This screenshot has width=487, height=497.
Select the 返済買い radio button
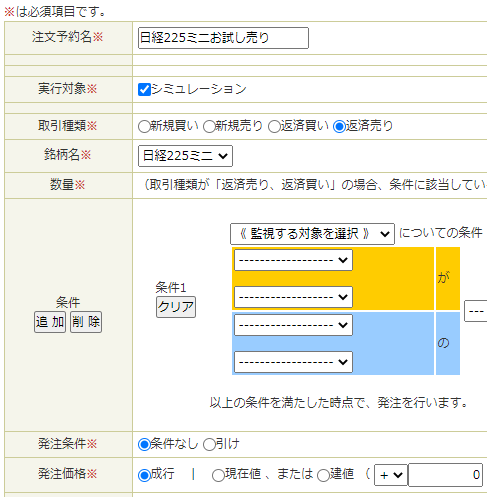click(x=274, y=127)
